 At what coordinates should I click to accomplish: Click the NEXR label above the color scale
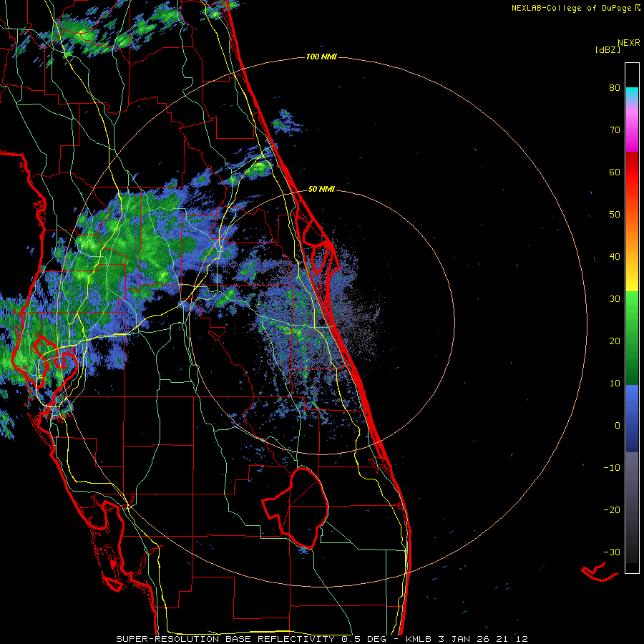coord(629,43)
